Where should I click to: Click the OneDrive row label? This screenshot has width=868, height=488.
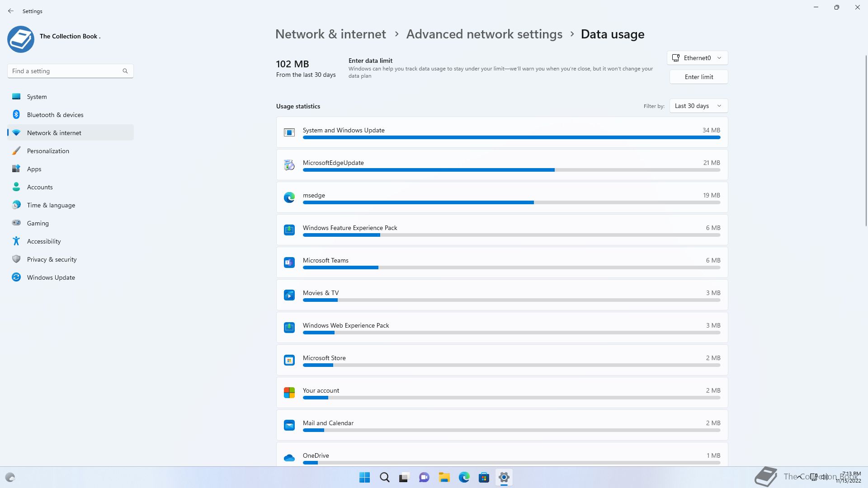(316, 455)
